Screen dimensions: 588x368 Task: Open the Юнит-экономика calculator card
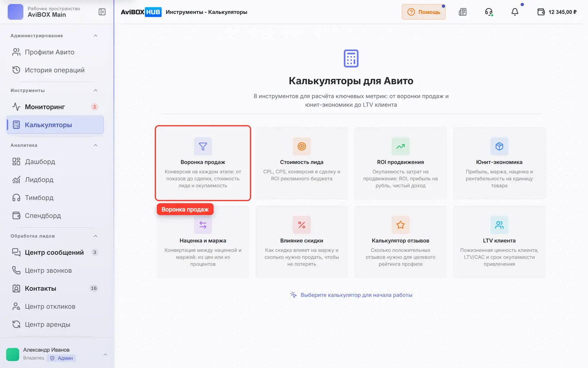click(499, 163)
